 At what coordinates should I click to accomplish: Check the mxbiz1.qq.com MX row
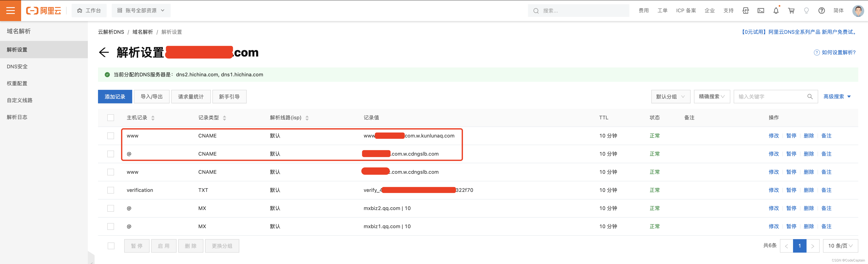tap(110, 227)
